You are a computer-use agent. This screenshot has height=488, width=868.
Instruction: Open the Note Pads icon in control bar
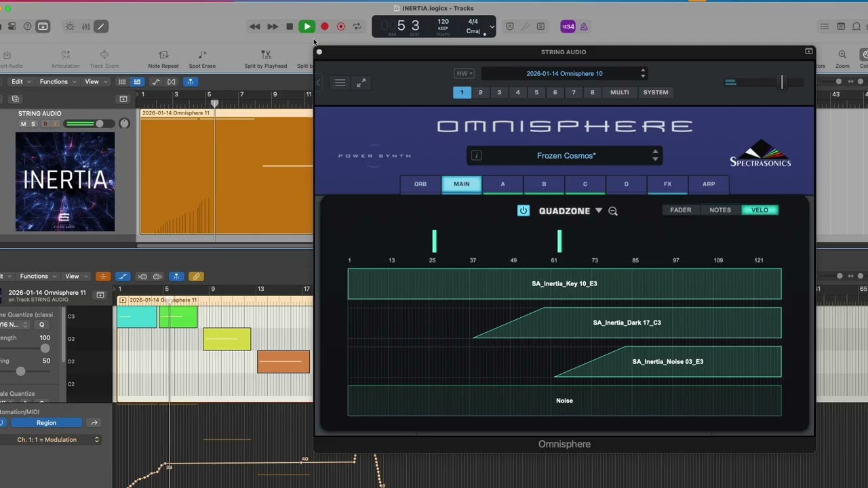click(841, 26)
